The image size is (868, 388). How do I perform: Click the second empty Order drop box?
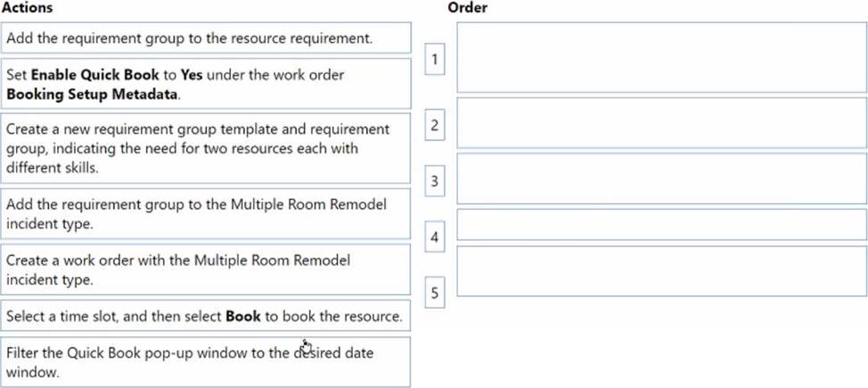(661, 123)
